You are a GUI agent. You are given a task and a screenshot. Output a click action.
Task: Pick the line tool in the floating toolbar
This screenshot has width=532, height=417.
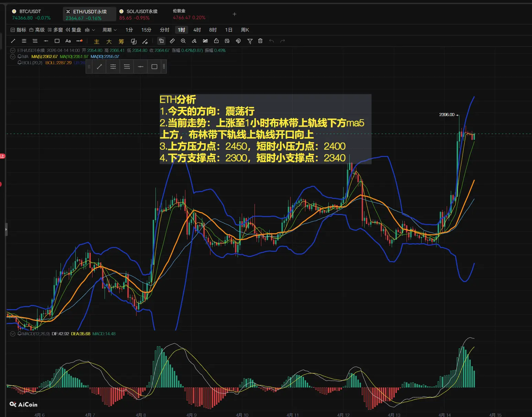(99, 67)
